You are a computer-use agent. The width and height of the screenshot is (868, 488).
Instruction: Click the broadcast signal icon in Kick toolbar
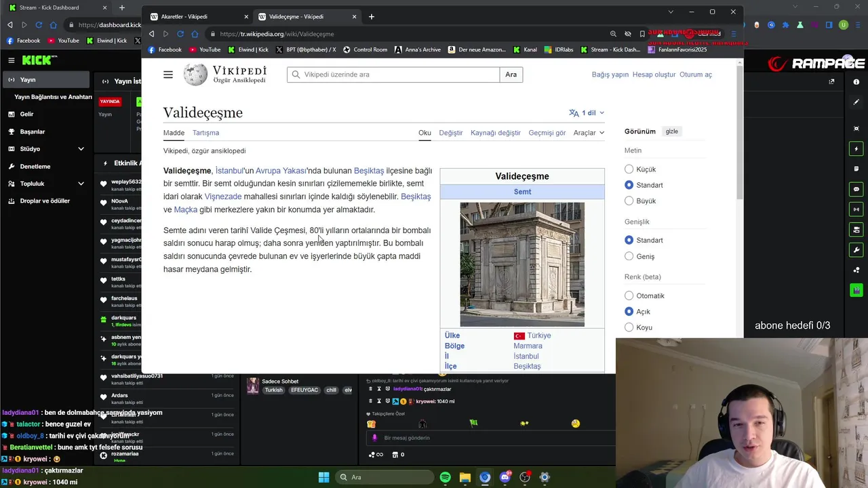point(856,209)
